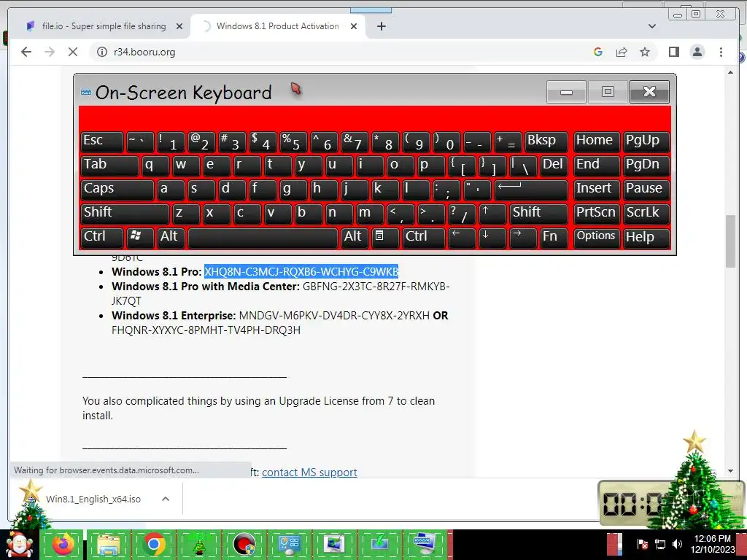Click the Del key on On-Screen Keyboard
Viewport: 747px width, 560px height.
pos(554,166)
